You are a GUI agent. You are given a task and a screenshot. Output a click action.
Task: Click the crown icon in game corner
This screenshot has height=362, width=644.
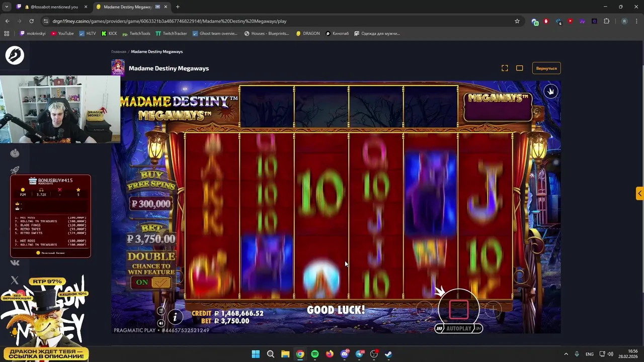[551, 92]
